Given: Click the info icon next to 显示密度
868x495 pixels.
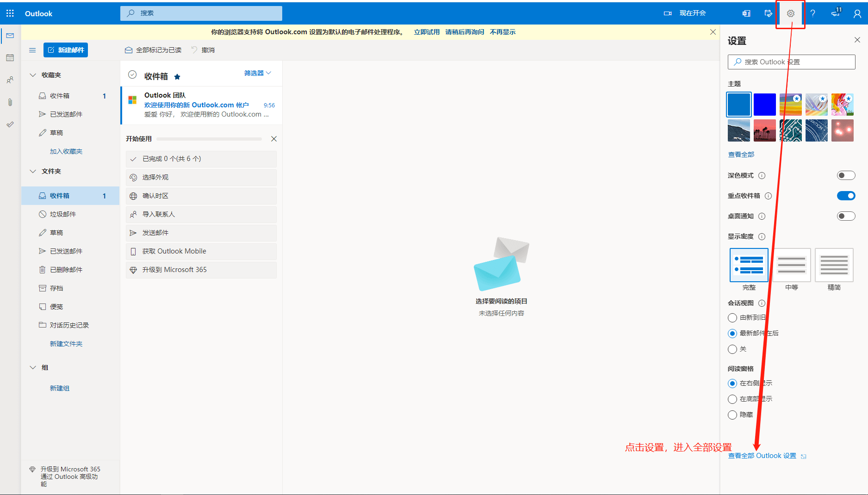Looking at the screenshot, I should pyautogui.click(x=762, y=237).
